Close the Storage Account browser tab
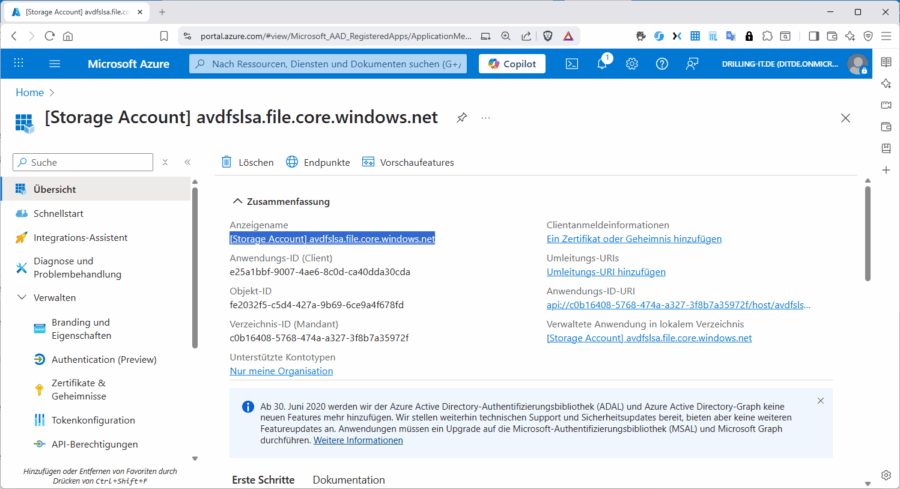The image size is (900, 489). (139, 11)
